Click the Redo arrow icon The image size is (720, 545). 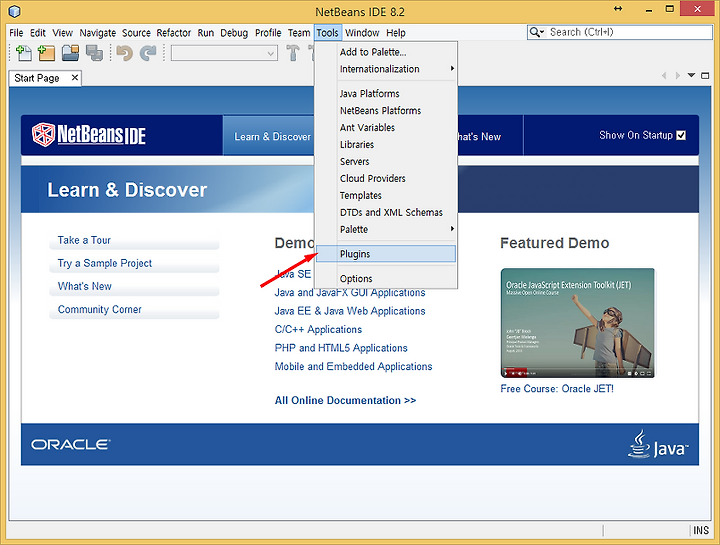pos(148,53)
